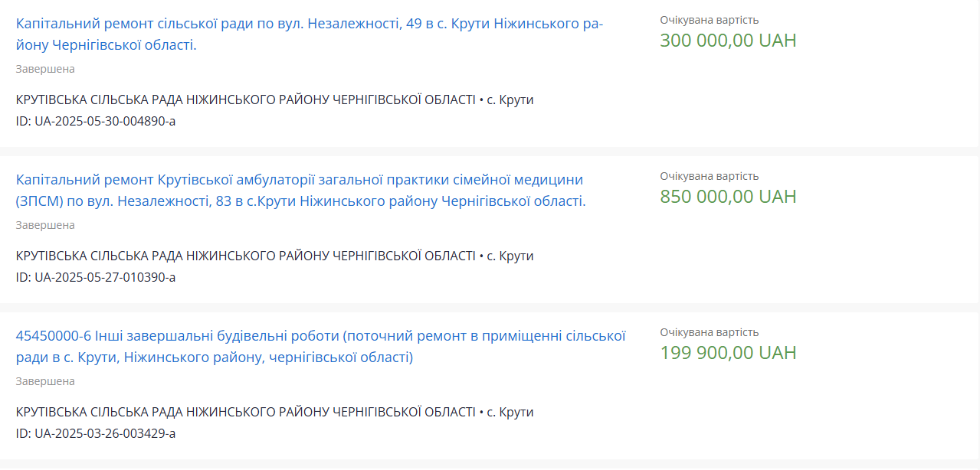
Task: Click Очікувана вартість label above 199 900,00 UAH
Action: tap(710, 332)
